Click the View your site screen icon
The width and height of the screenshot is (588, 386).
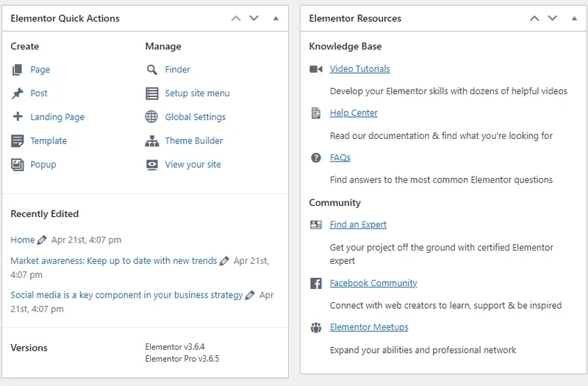click(152, 165)
